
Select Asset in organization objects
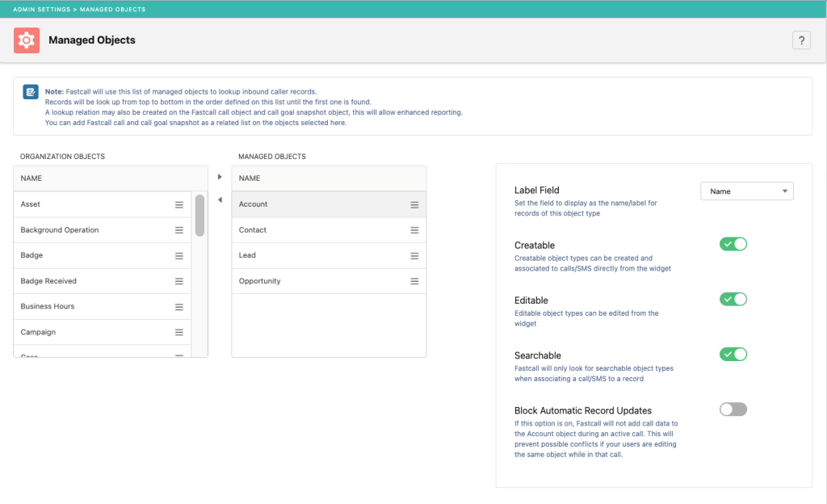coord(103,204)
